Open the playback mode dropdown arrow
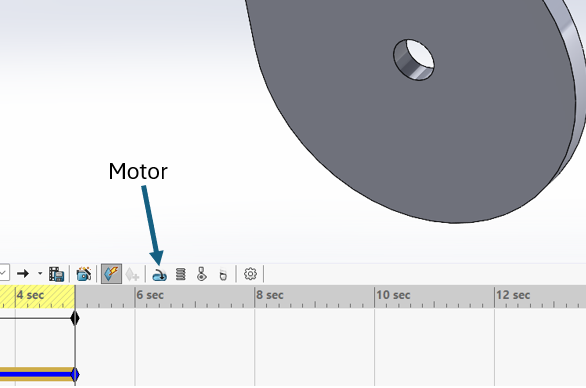The width and height of the screenshot is (586, 388). (x=40, y=274)
